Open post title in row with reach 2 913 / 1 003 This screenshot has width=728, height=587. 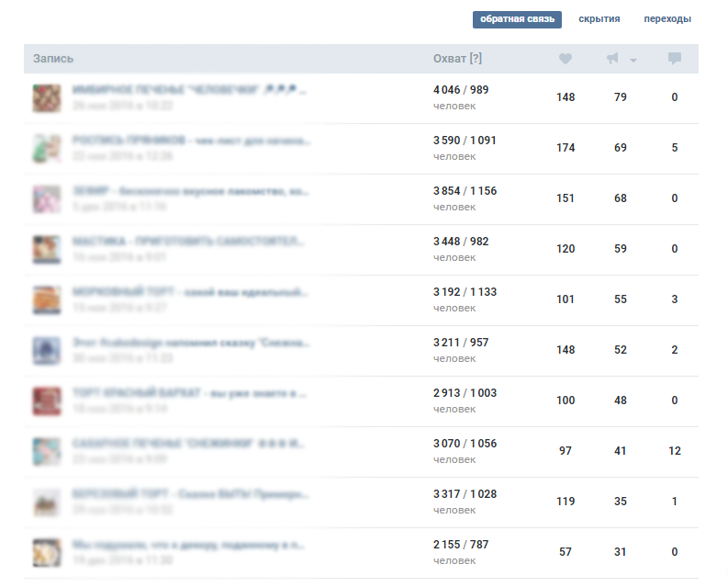(x=189, y=393)
